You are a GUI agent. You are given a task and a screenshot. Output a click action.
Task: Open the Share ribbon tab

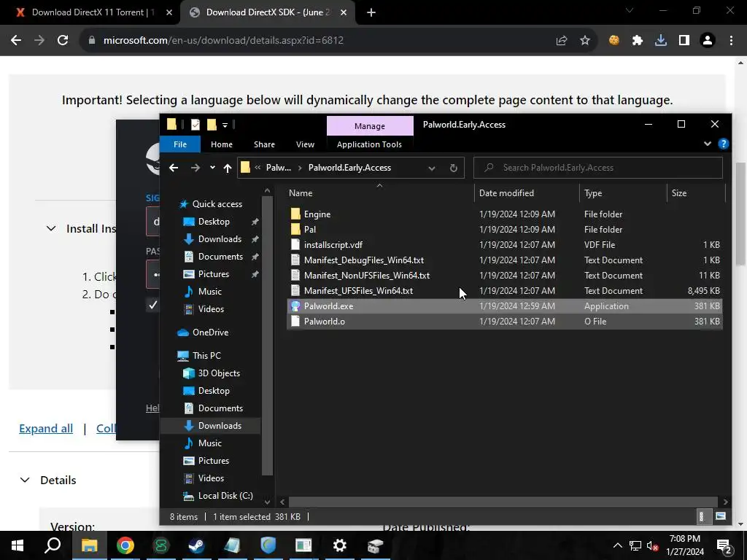(264, 144)
